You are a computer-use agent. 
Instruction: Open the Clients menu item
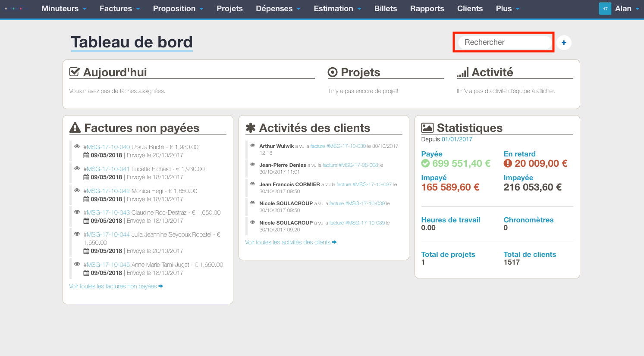pyautogui.click(x=470, y=9)
